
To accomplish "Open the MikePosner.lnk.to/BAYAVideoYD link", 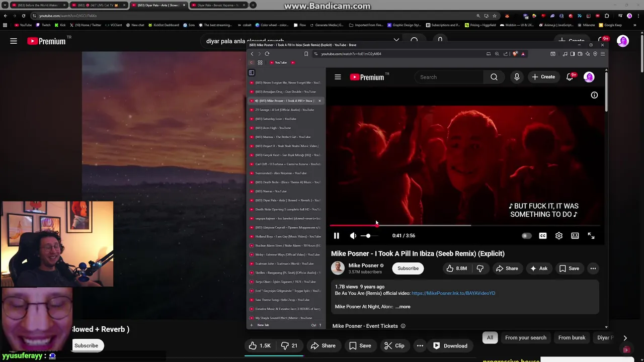I will tap(453, 293).
